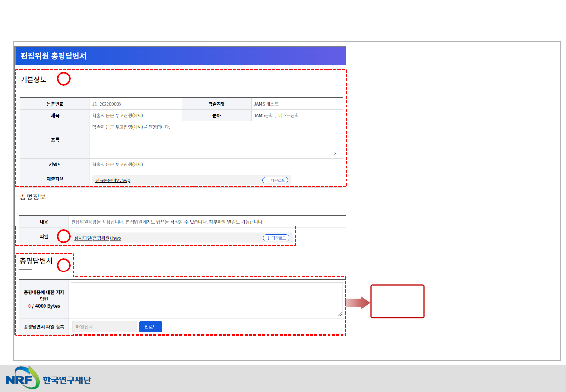Click the red circle marker beside 파일
This screenshot has height=392, width=566.
click(64, 236)
